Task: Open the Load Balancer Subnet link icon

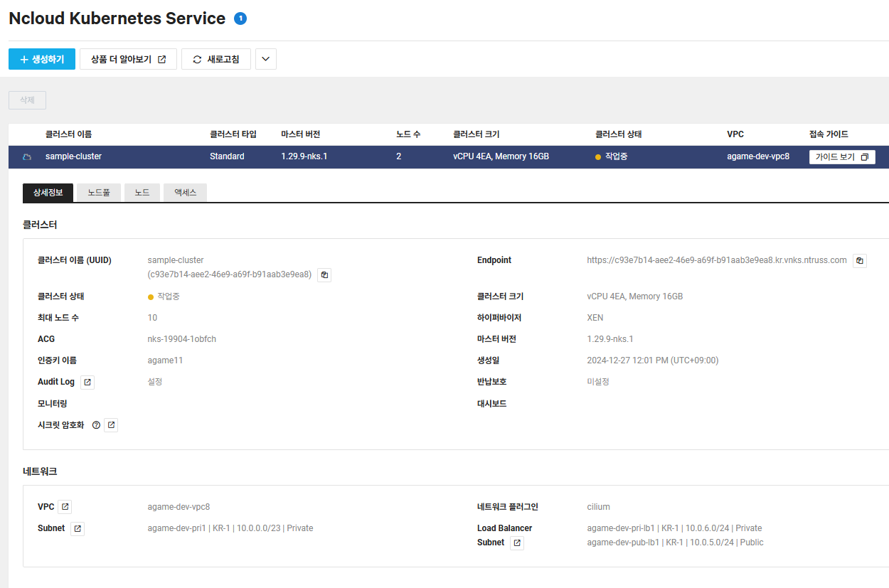Action: click(517, 543)
